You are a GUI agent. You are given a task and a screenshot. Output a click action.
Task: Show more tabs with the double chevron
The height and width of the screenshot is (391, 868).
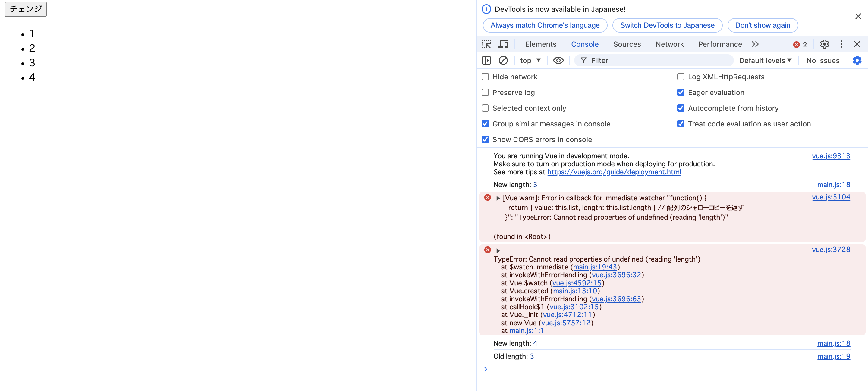pos(755,44)
